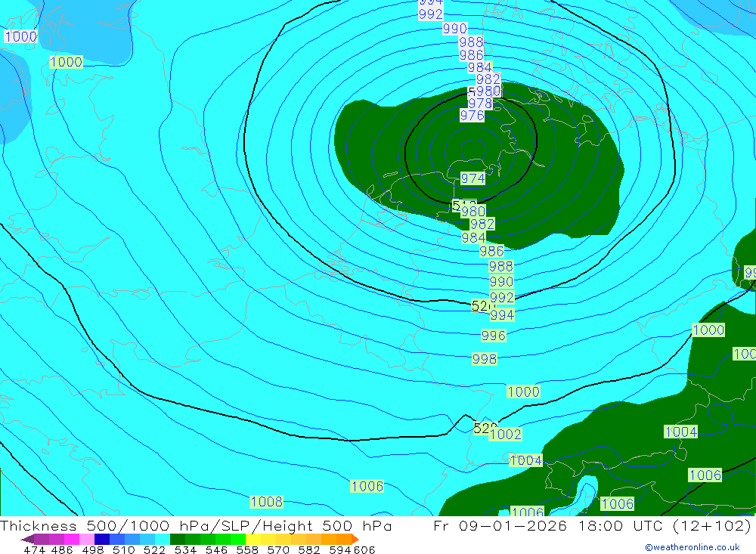Select the 1002 isobar label
The width and height of the screenshot is (756, 554).
[506, 434]
